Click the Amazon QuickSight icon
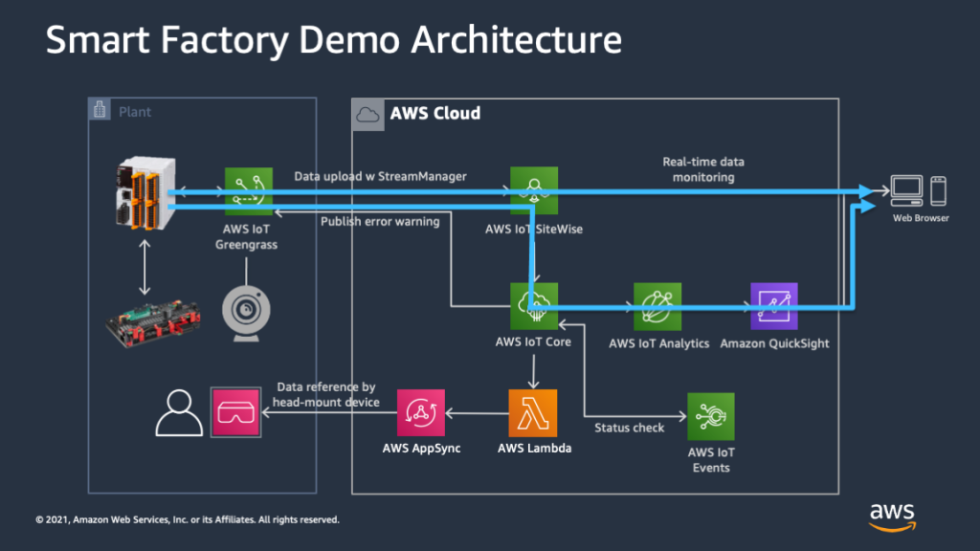This screenshot has width=980, height=551. (775, 306)
